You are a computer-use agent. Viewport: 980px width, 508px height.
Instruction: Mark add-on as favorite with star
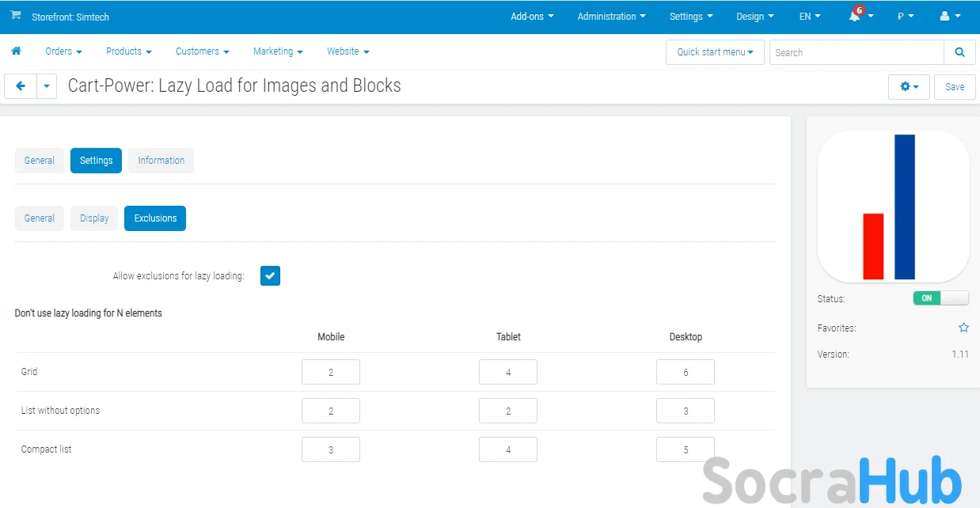point(963,328)
